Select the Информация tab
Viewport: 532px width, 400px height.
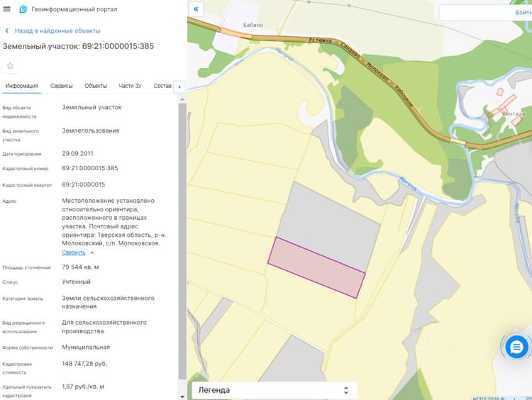[22, 86]
